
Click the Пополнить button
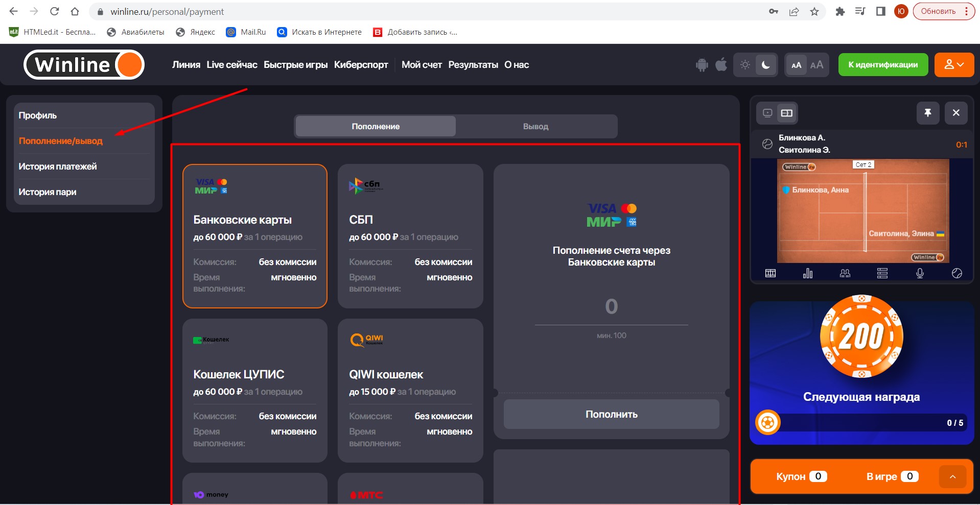pos(611,414)
